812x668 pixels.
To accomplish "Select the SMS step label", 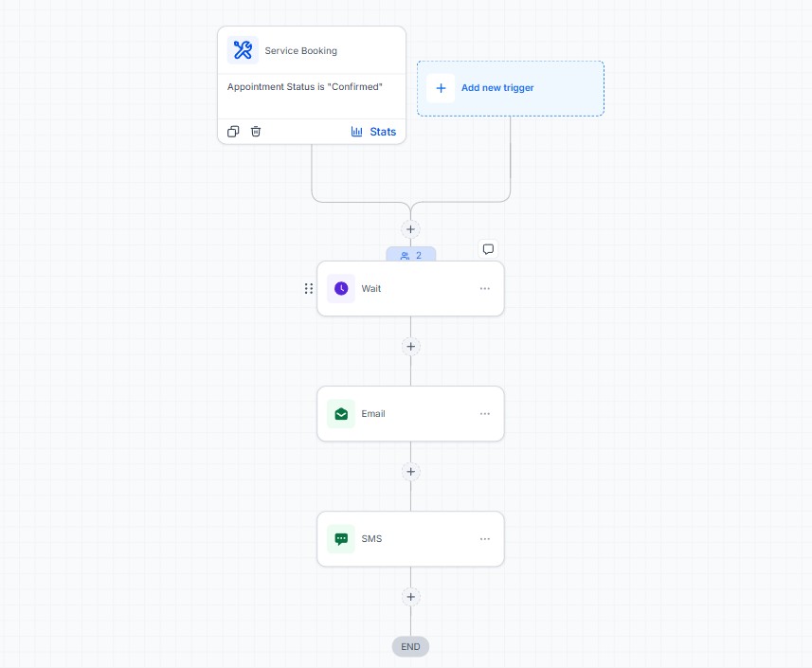I will 371,538.
